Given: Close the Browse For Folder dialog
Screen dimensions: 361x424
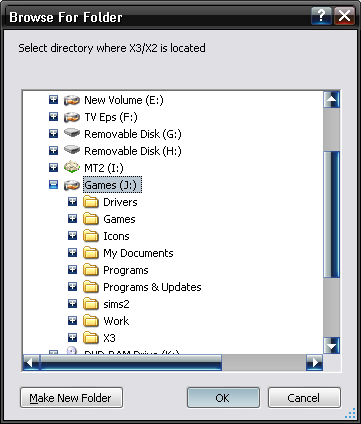Looking at the screenshot, I should [x=344, y=16].
